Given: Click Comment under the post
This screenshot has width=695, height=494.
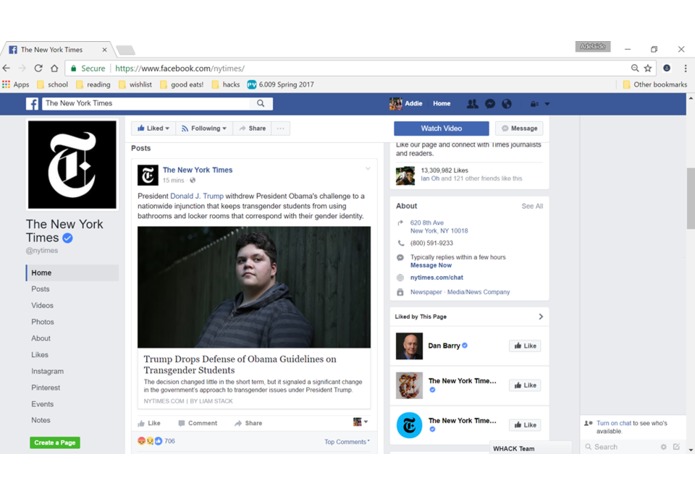Looking at the screenshot, I should (x=198, y=423).
